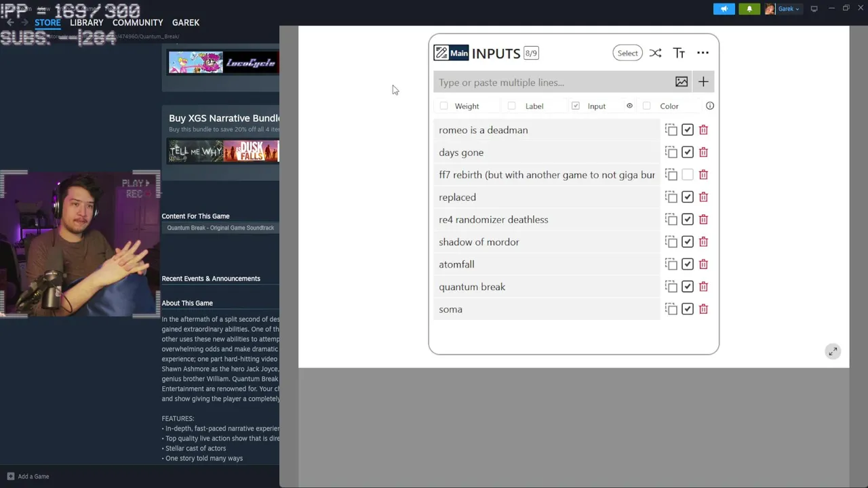Duplicate re4 randomizer deathless entry

click(671, 219)
